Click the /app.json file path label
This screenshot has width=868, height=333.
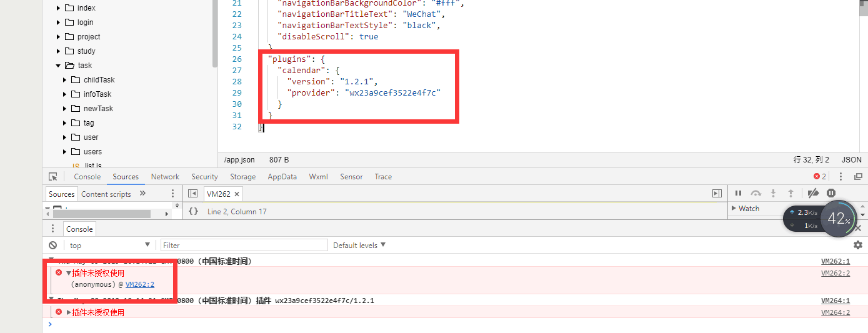point(239,160)
